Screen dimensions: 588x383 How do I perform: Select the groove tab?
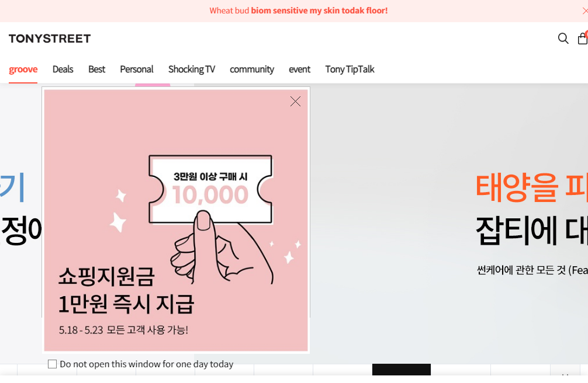[23, 69]
